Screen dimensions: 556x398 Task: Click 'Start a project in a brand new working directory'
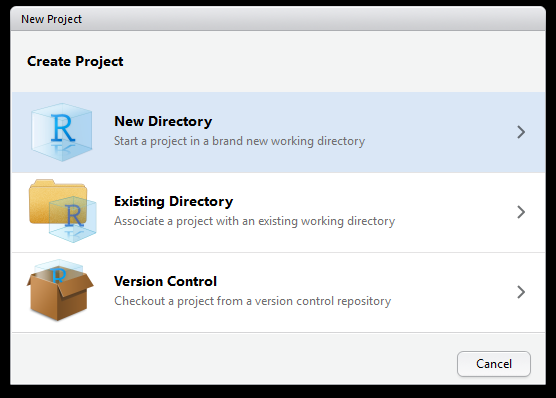(x=239, y=141)
